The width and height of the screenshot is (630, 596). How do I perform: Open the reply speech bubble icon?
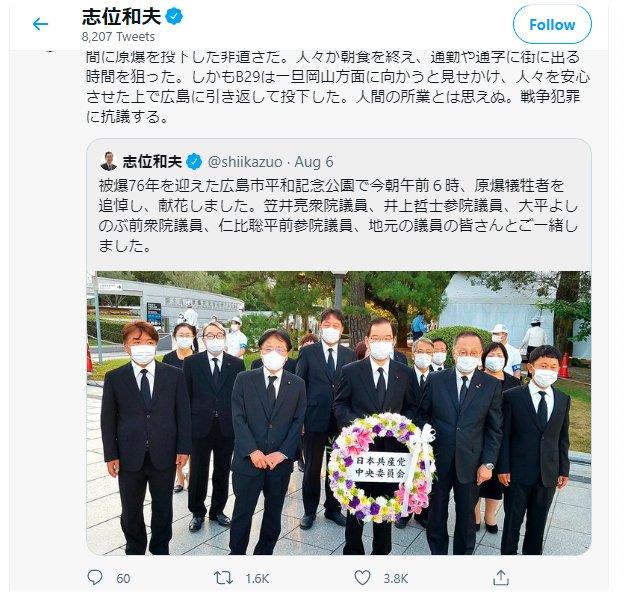pyautogui.click(x=95, y=578)
